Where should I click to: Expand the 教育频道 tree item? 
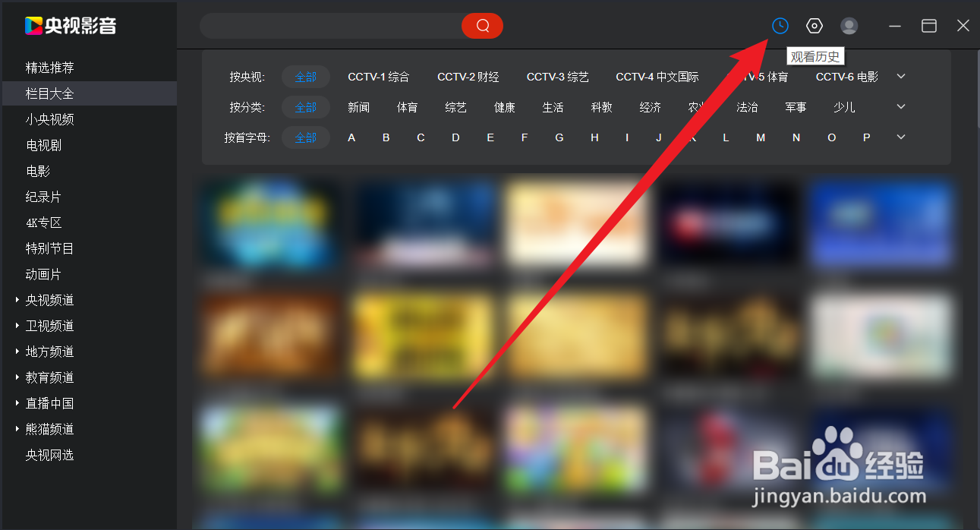17,378
